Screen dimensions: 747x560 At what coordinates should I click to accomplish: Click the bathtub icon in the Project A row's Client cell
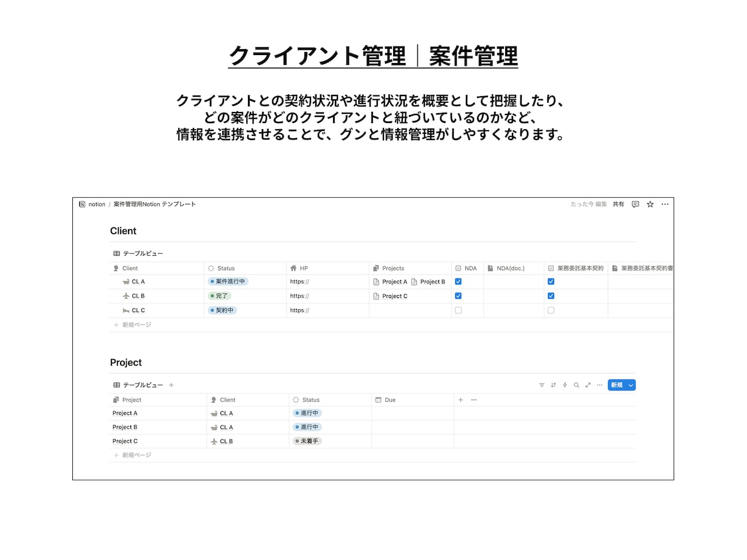(214, 413)
